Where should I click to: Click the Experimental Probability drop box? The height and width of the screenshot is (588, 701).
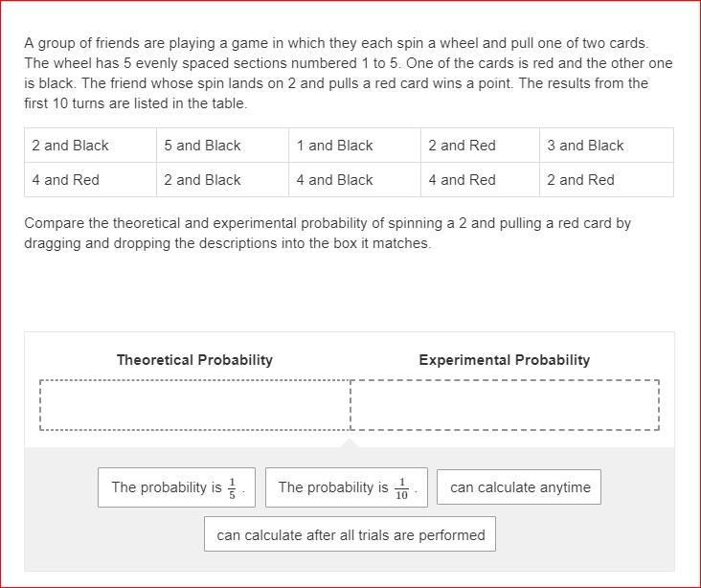505,405
